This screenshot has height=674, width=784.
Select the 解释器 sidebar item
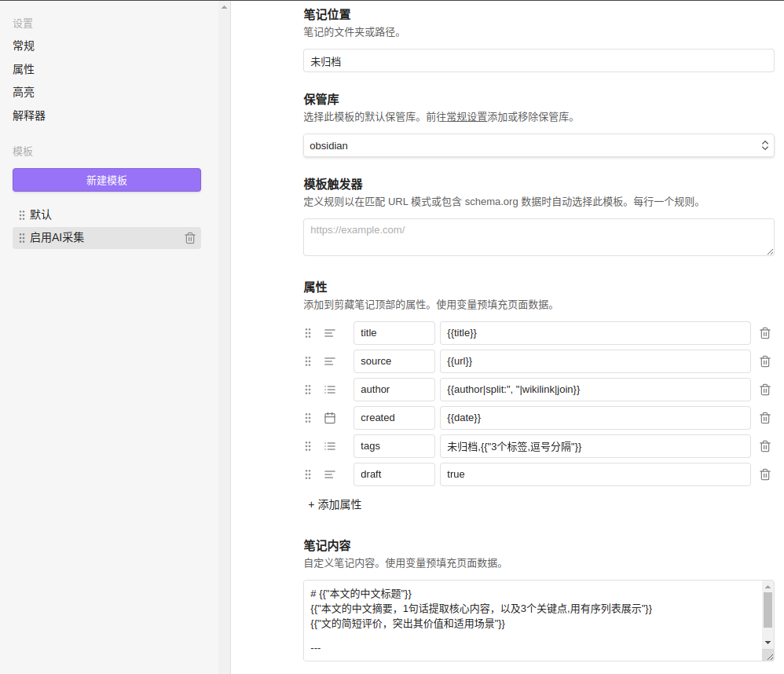29,115
